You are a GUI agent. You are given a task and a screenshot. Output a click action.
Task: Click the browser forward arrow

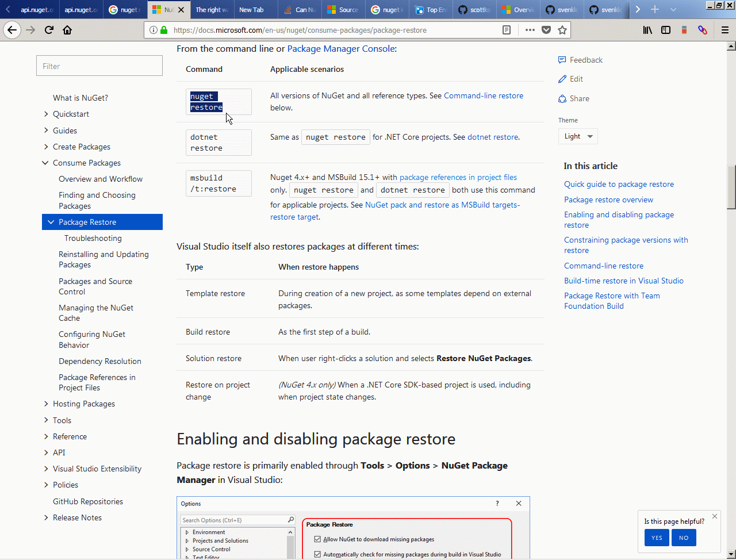(31, 30)
